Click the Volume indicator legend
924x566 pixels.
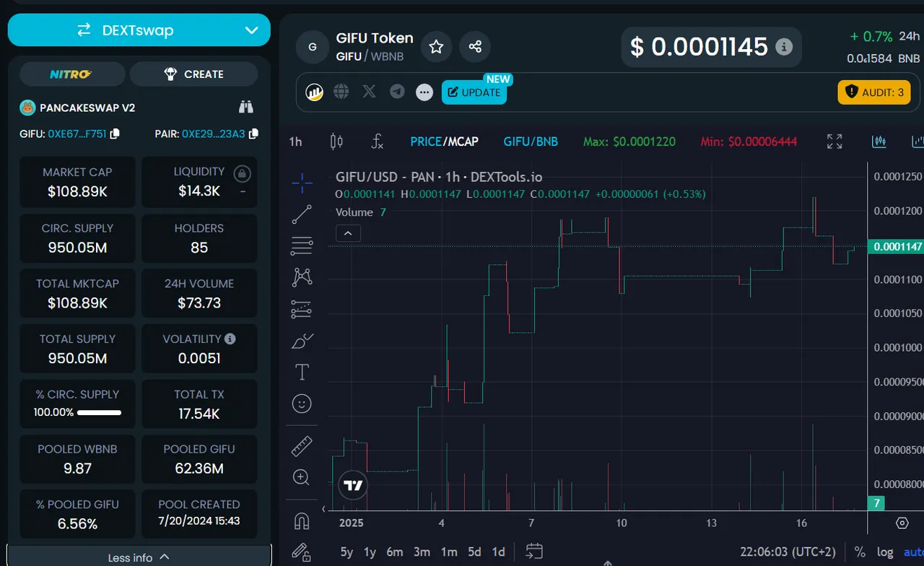[x=361, y=212]
